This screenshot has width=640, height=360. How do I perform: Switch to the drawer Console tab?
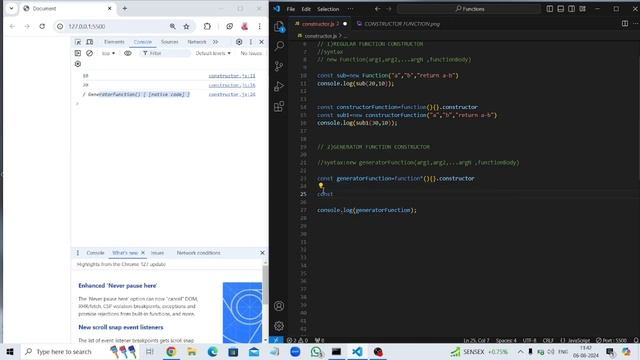(96, 253)
